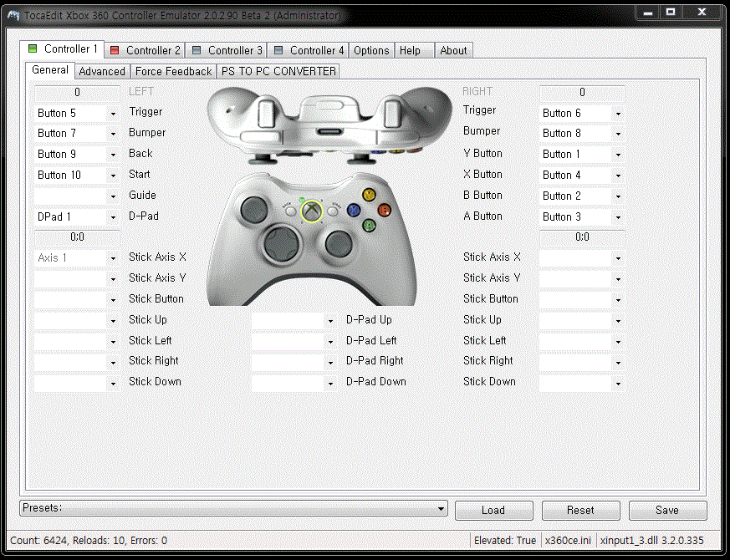730x560 pixels.
Task: Open the left Stick Down dropdown
Action: click(77, 384)
